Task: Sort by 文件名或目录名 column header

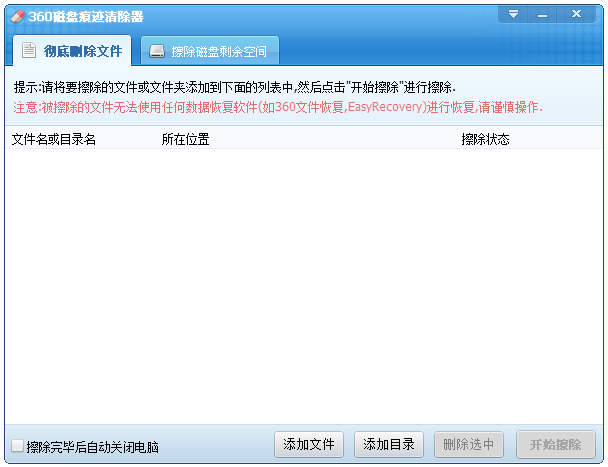Action: pos(54,139)
